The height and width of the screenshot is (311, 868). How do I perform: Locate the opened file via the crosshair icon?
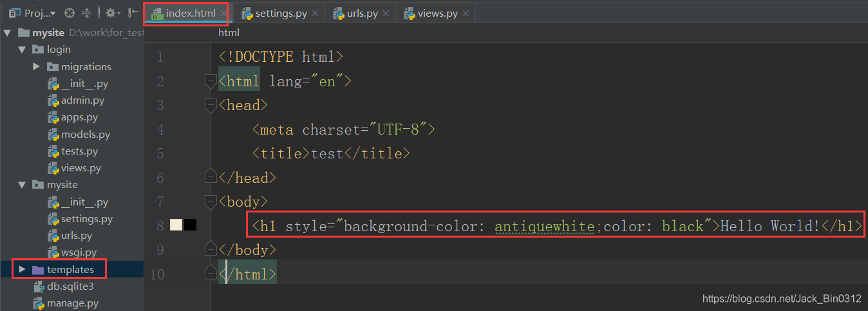coord(70,13)
